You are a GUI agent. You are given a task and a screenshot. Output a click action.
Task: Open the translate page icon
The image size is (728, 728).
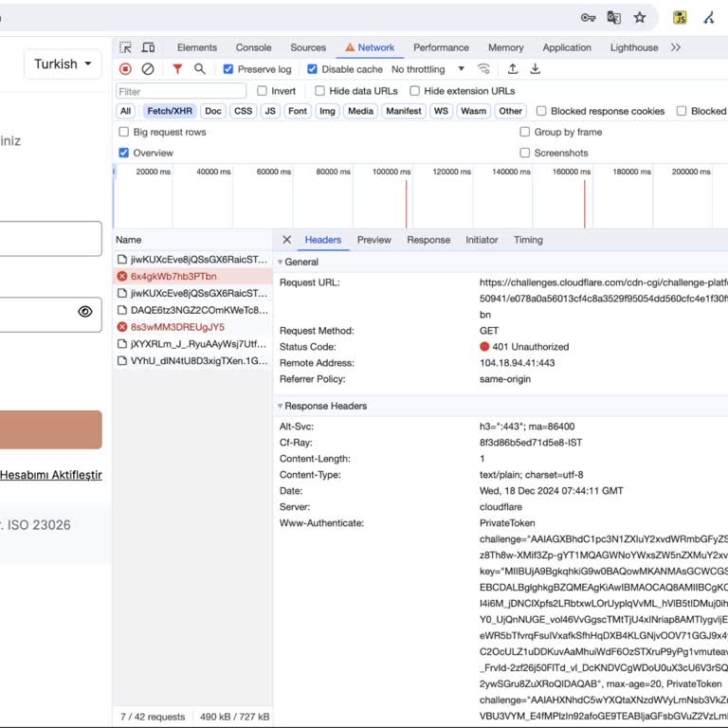coord(614,18)
